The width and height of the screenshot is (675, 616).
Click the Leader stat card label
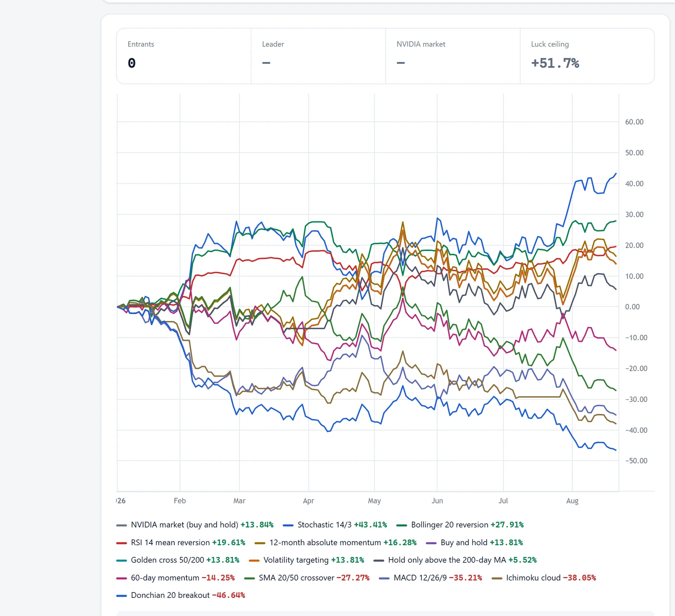[x=273, y=44]
